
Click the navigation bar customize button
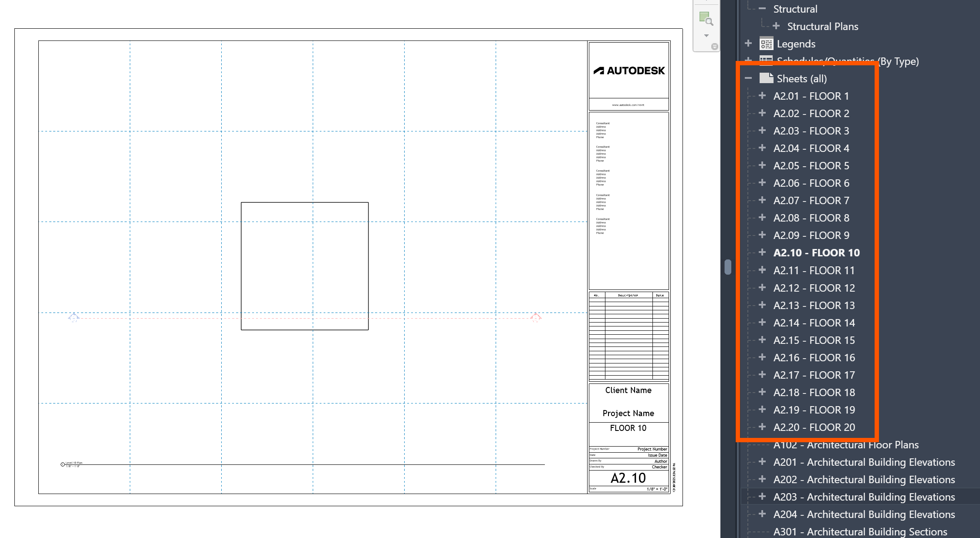pyautogui.click(x=714, y=46)
